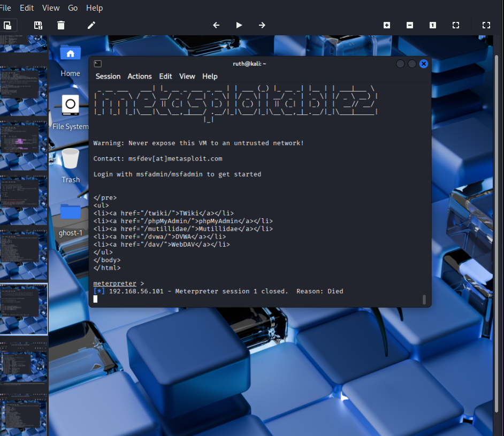Click the terminal's scrollbar handle
Viewport: 504px width, 436px height.
tap(424, 300)
